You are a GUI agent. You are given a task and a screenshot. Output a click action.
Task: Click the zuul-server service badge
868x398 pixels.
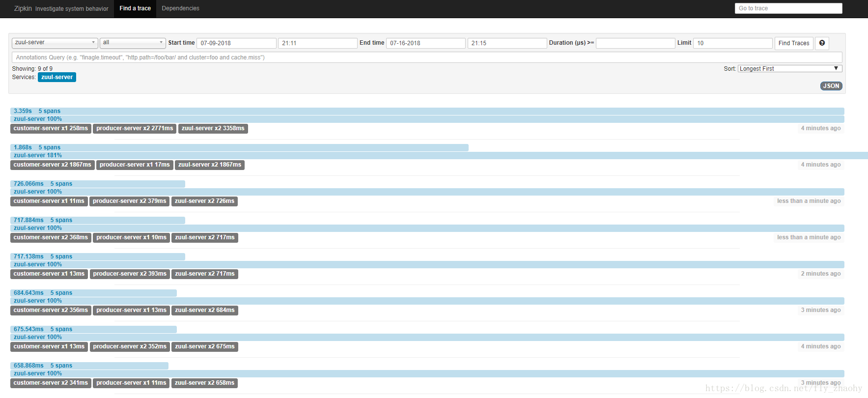pyautogui.click(x=57, y=77)
